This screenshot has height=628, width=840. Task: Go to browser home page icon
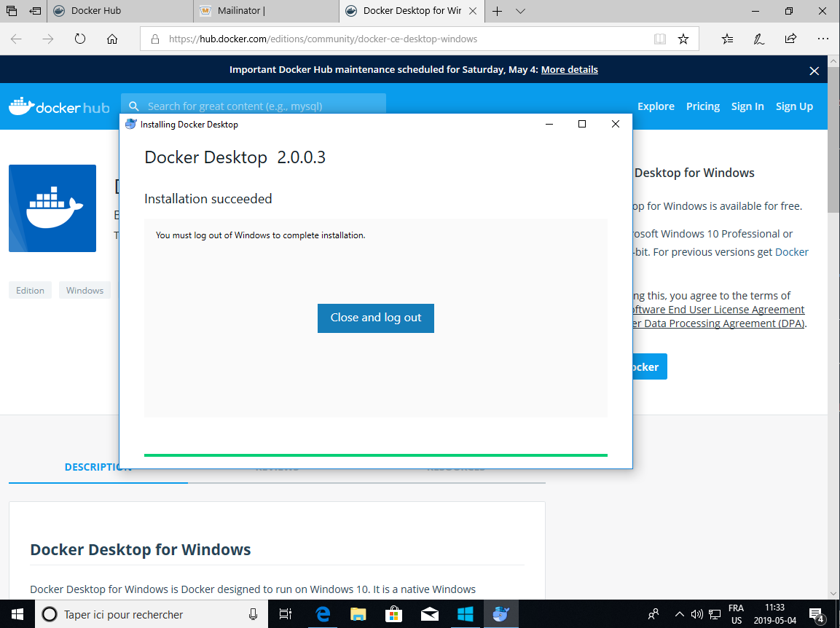click(x=112, y=39)
